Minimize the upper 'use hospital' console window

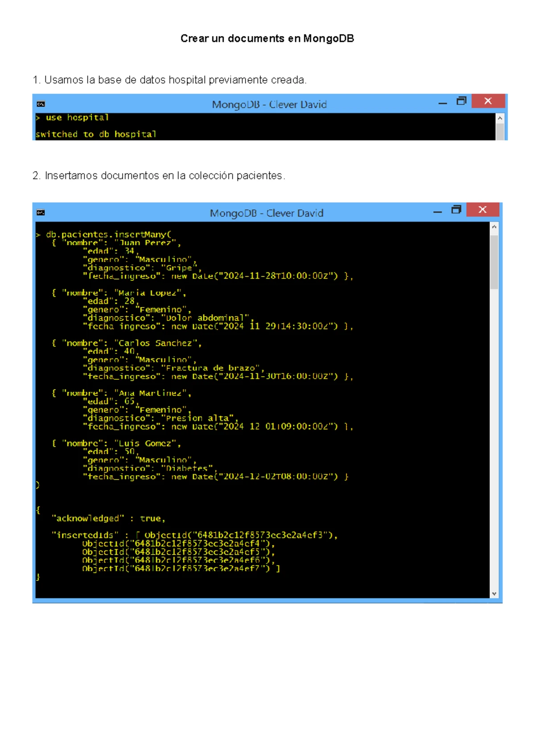click(442, 103)
